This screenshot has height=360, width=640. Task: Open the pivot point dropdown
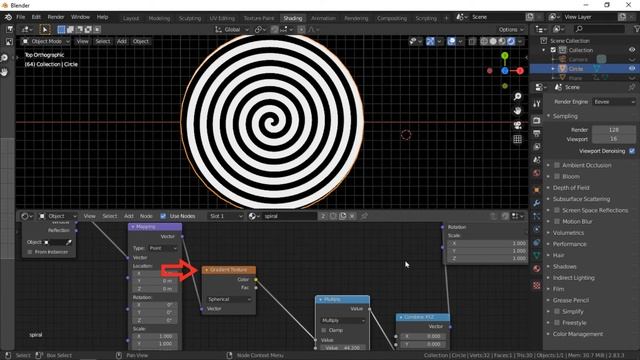[260, 29]
